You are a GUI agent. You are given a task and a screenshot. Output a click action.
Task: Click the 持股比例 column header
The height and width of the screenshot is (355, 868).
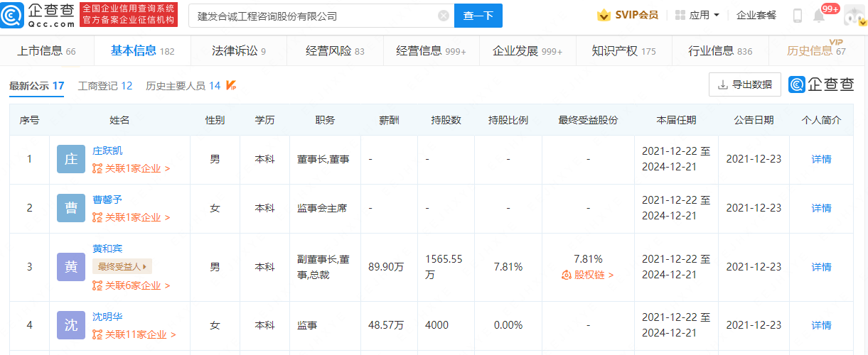[508, 120]
